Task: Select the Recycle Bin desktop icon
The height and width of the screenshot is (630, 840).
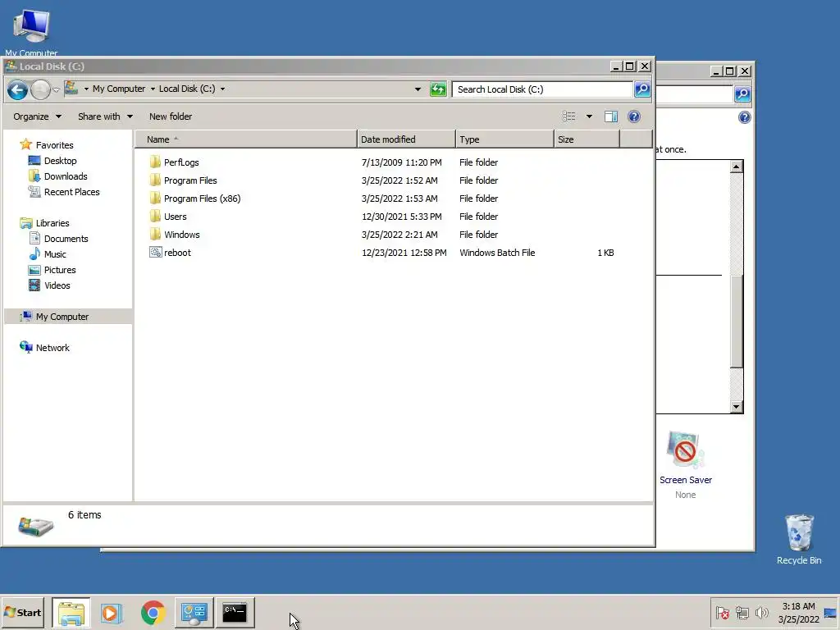Action: [x=799, y=539]
